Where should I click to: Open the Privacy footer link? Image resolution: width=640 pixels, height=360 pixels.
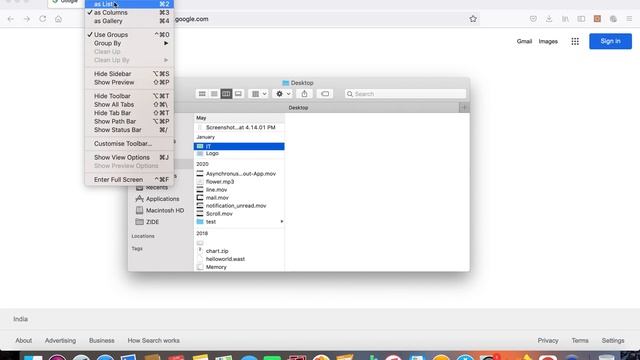tap(548, 340)
